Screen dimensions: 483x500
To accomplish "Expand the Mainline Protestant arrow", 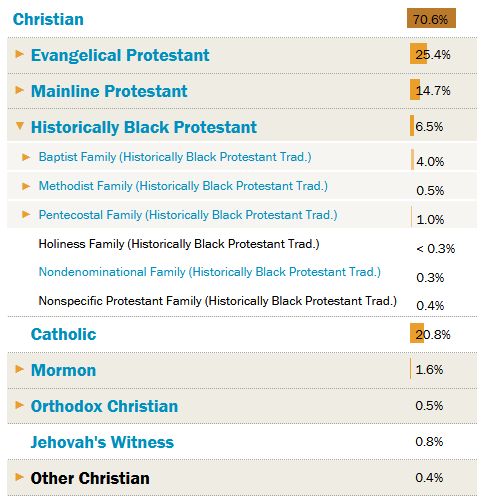I will click(20, 90).
